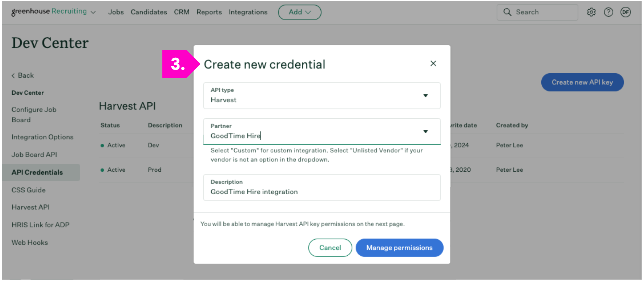This screenshot has height=282, width=644.
Task: Open the DF user avatar menu
Action: click(625, 12)
